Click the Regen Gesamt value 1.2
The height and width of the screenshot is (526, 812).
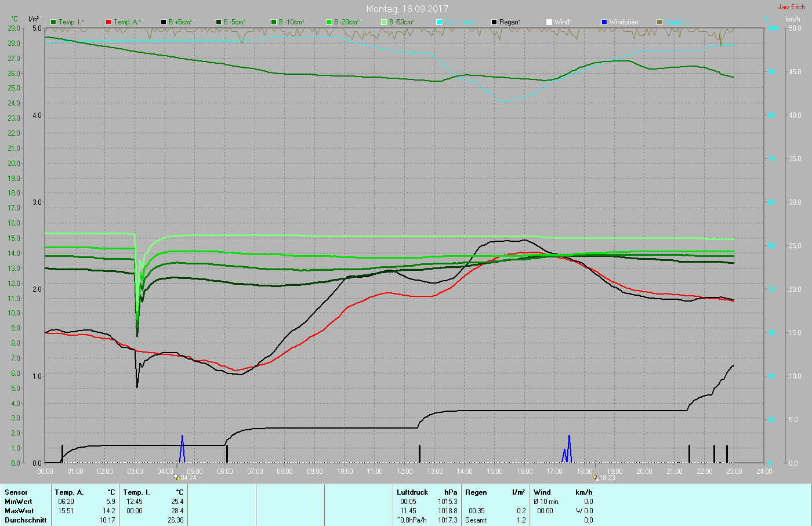click(521, 520)
